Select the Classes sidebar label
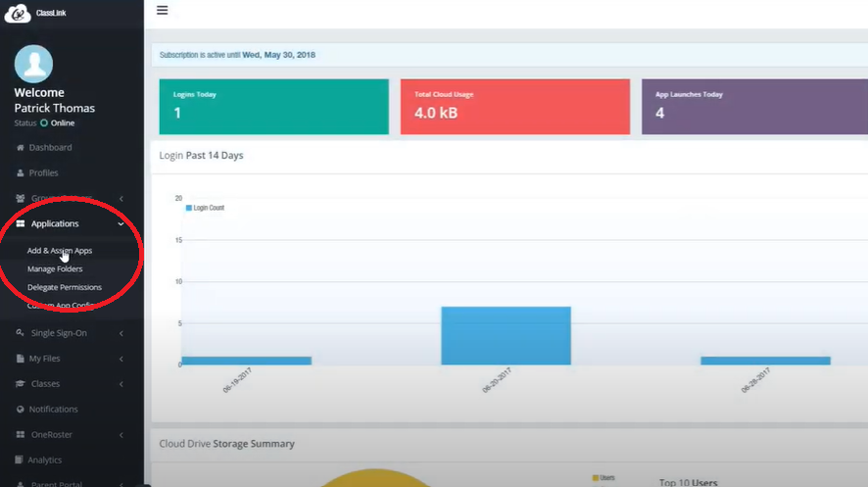Screen dimensions: 868x487 tap(45, 383)
